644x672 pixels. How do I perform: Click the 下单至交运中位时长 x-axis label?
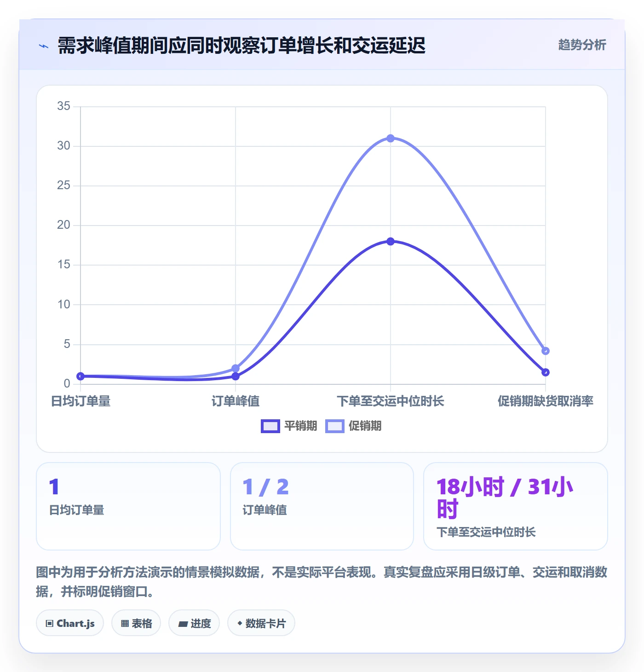point(391,401)
